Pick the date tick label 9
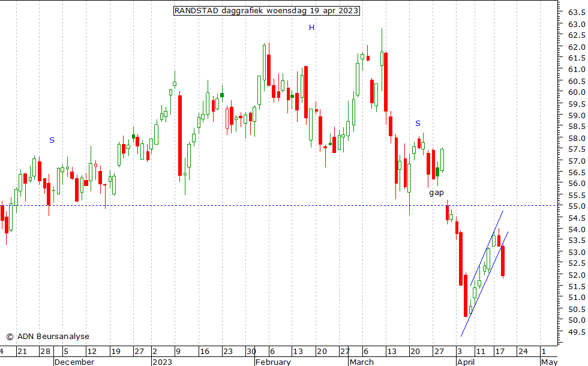The width and height of the screenshot is (588, 366). pos(178,352)
